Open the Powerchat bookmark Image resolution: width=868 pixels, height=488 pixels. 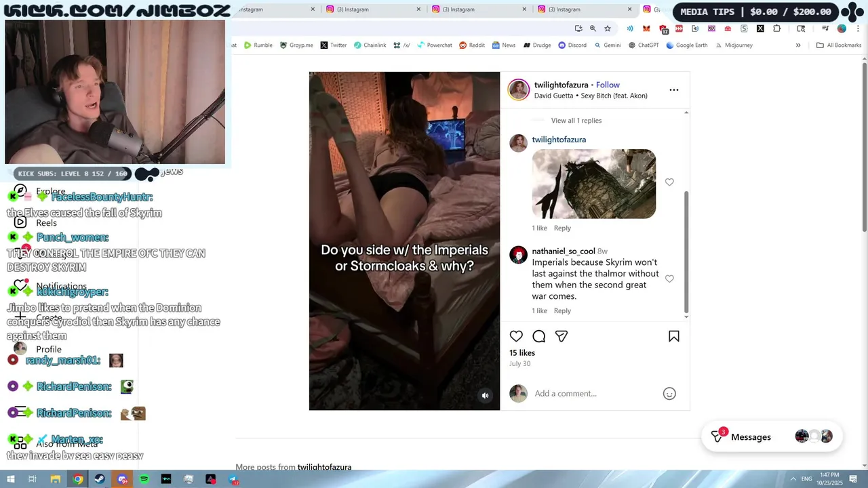(435, 45)
